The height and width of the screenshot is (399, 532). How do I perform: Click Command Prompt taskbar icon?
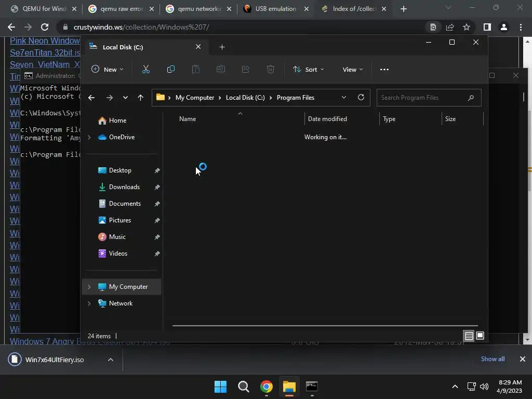[312, 387]
